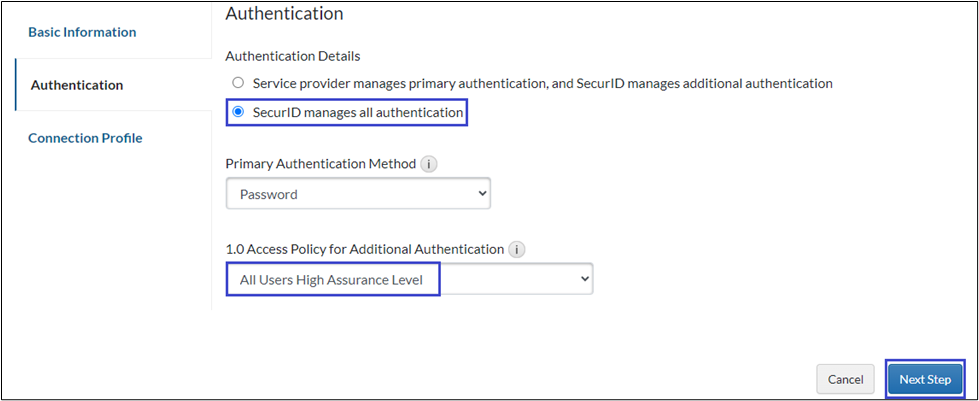Go to the Basic Information tab
979x401 pixels.
pos(82,32)
